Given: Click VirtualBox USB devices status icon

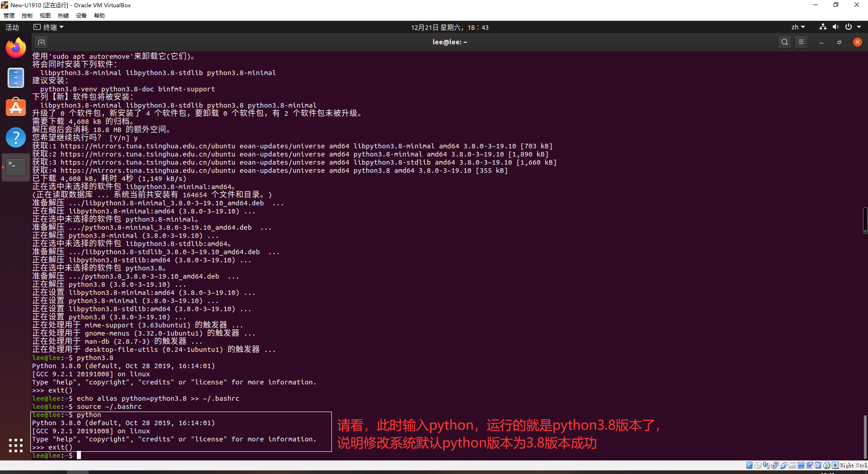Looking at the screenshot, I should click(784, 465).
